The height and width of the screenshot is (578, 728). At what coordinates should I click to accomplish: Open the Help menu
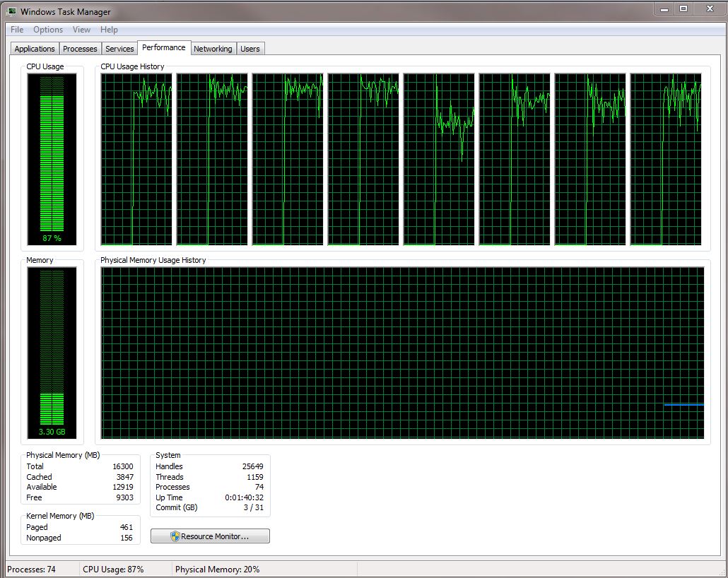coord(109,30)
